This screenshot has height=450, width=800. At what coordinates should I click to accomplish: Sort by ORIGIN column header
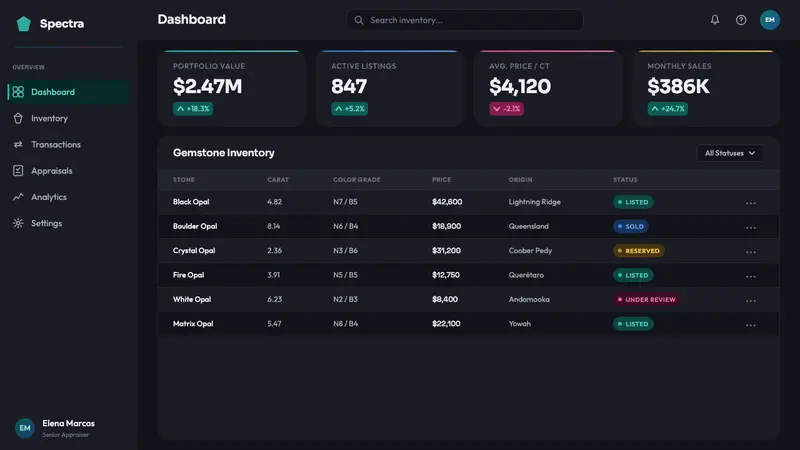tap(520, 180)
